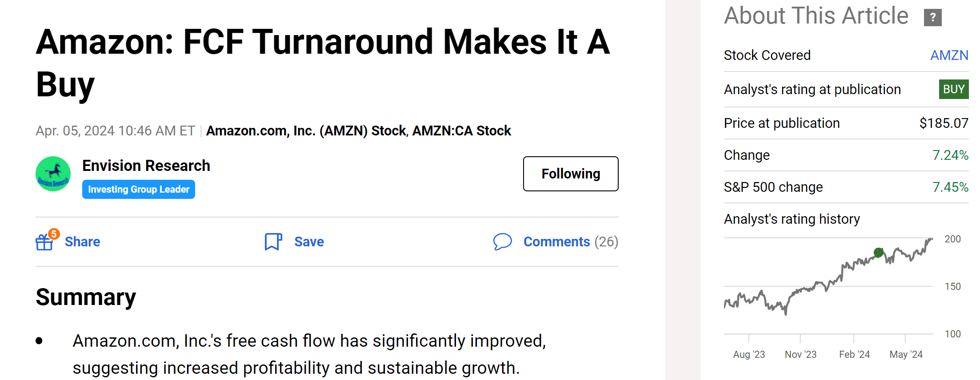Viewport: 980px width, 380px height.
Task: Open the AMZN stock covered link
Action: 949,55
